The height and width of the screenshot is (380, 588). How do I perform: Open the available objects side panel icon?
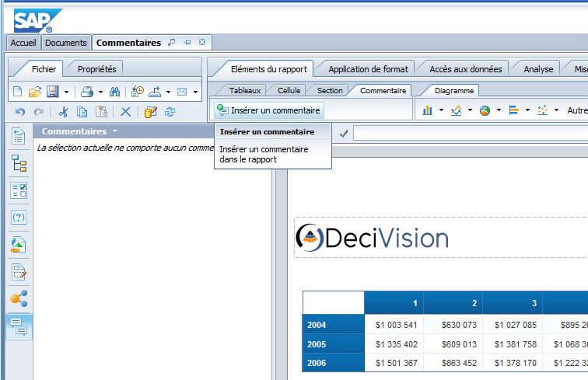[19, 245]
